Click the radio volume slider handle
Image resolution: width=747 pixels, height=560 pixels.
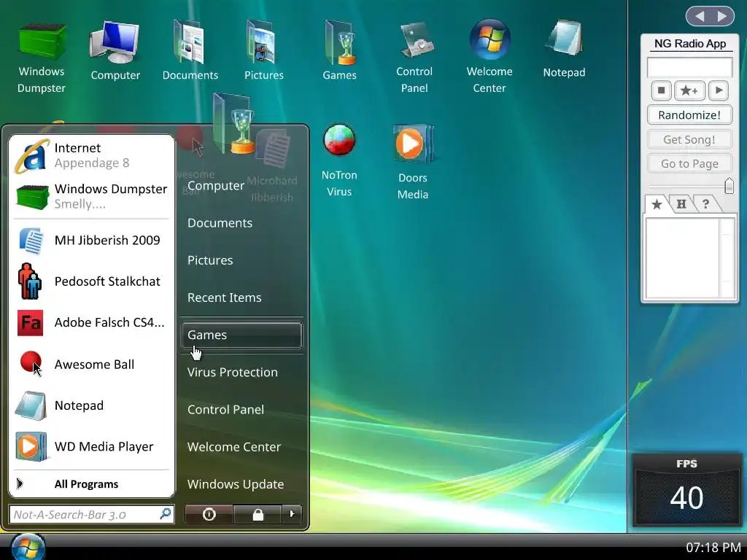[729, 186]
